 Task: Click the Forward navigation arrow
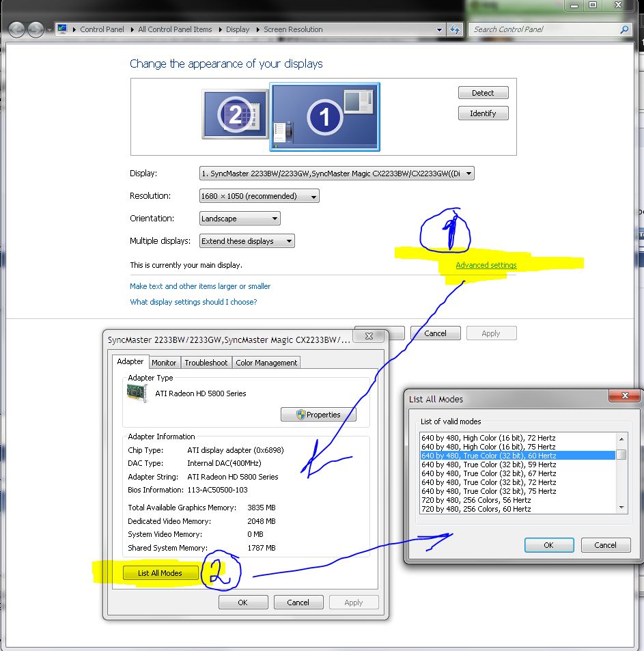pyautogui.click(x=36, y=29)
